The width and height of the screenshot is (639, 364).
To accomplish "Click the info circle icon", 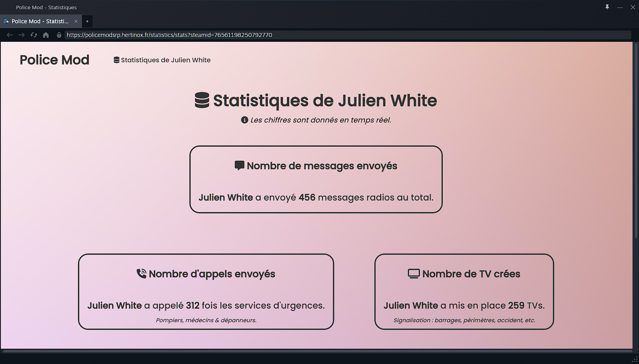I will [x=245, y=120].
